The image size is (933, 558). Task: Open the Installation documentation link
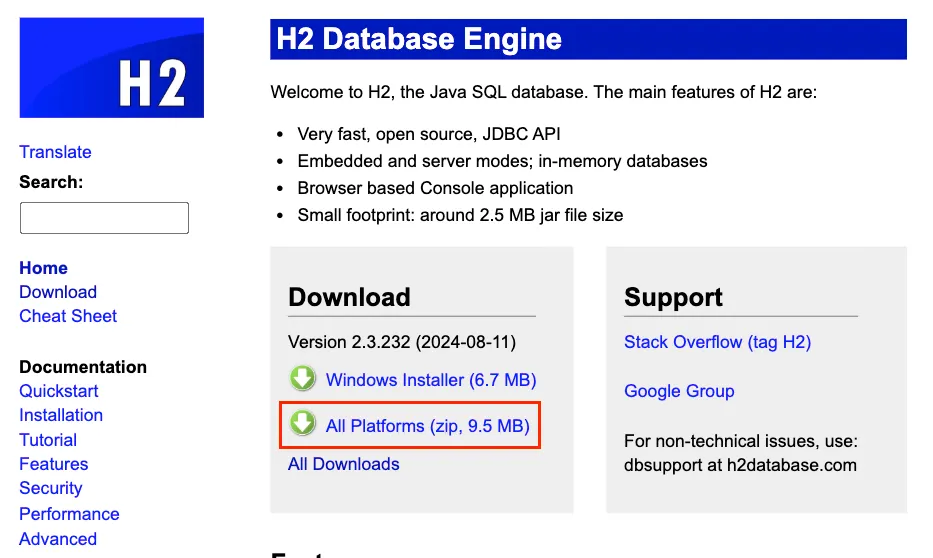click(61, 415)
